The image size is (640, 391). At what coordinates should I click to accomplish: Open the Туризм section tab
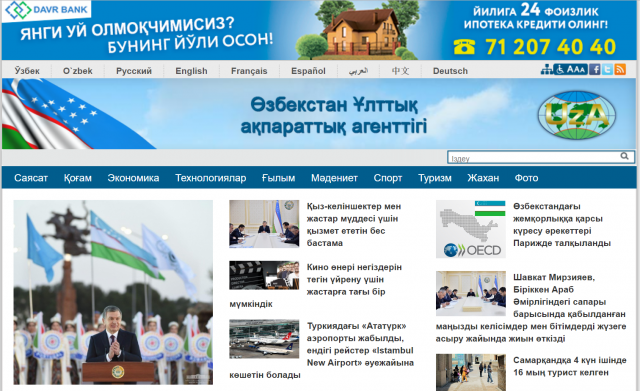click(x=435, y=178)
